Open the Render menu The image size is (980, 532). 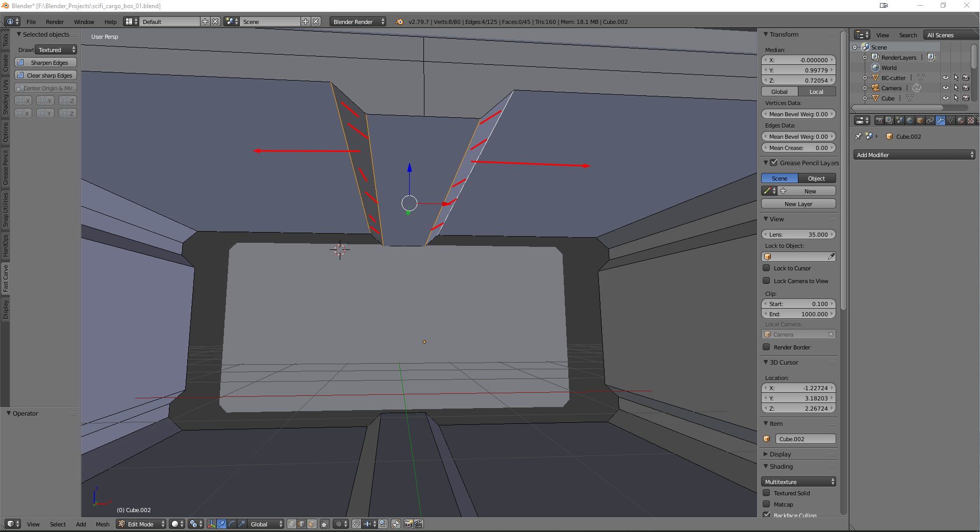coord(55,21)
